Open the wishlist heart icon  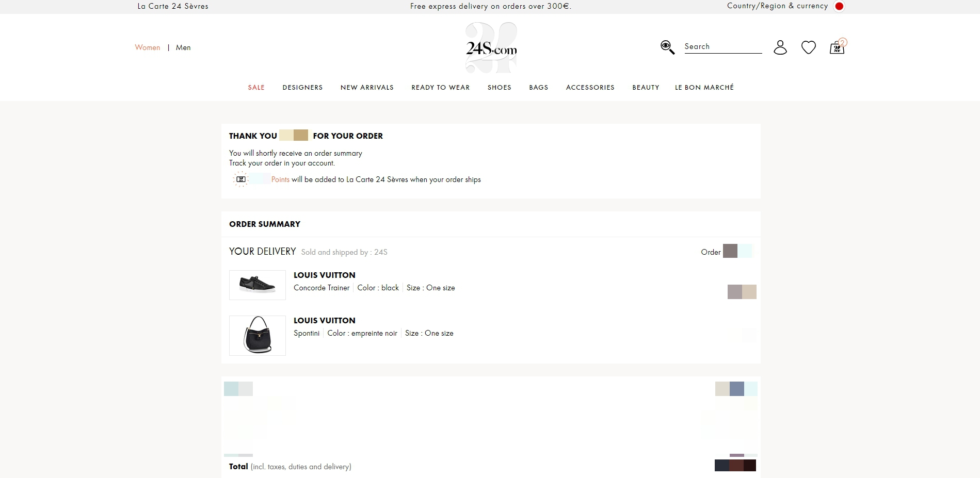coord(809,47)
